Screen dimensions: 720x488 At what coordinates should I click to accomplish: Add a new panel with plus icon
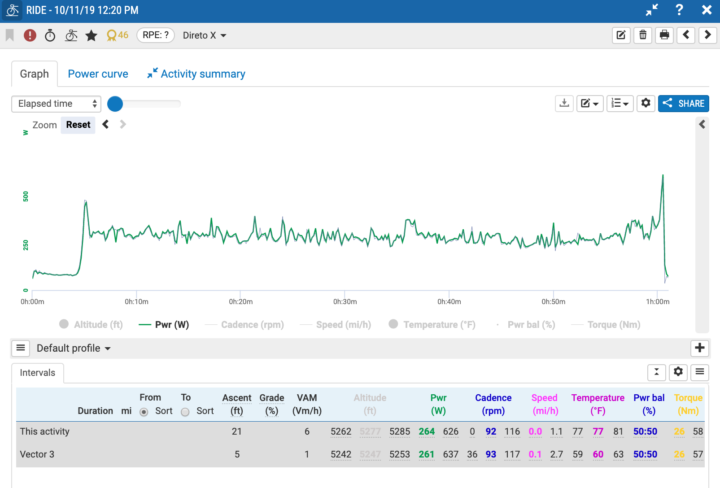700,348
